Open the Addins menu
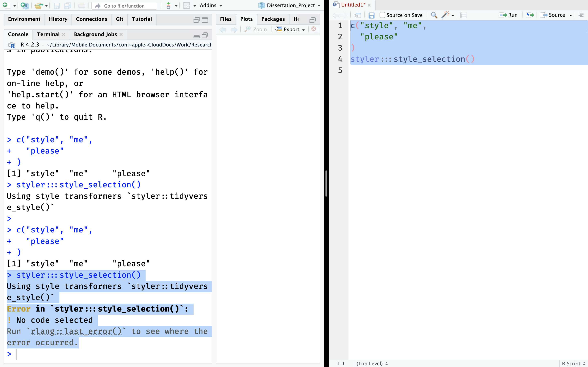The height and width of the screenshot is (367, 588). click(x=210, y=5)
